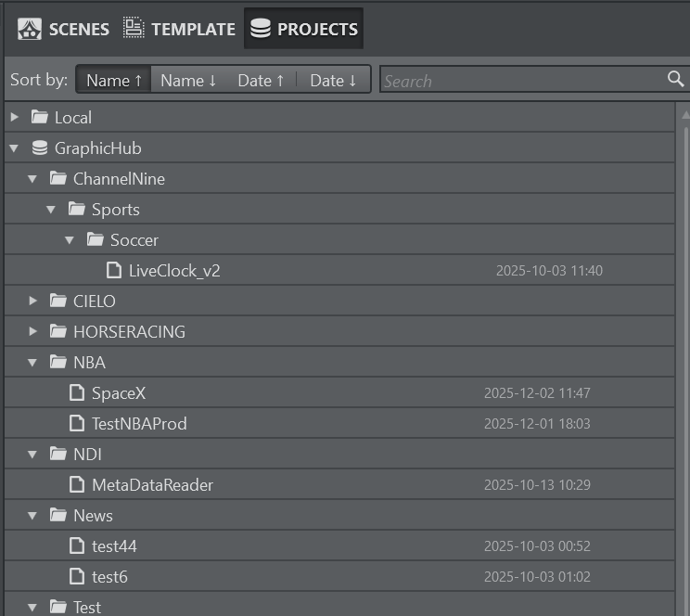690x616 pixels.
Task: Click the HORSERACING folder icon
Action: (x=58, y=332)
